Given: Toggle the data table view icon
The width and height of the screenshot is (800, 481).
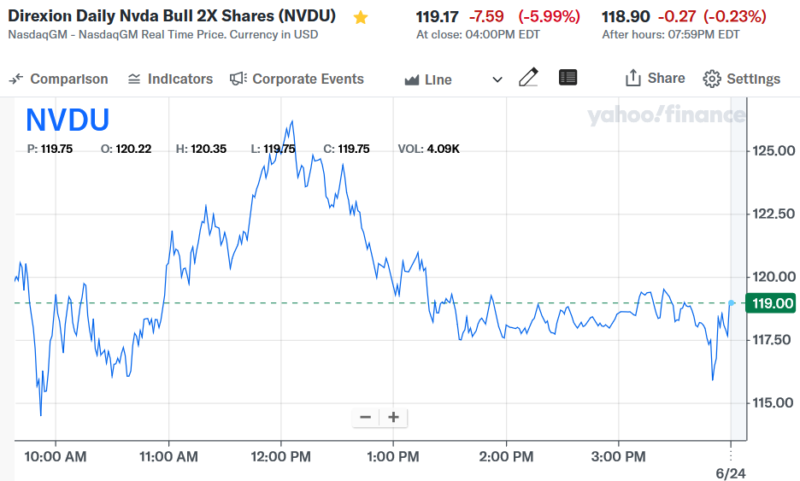Looking at the screenshot, I should 568,78.
